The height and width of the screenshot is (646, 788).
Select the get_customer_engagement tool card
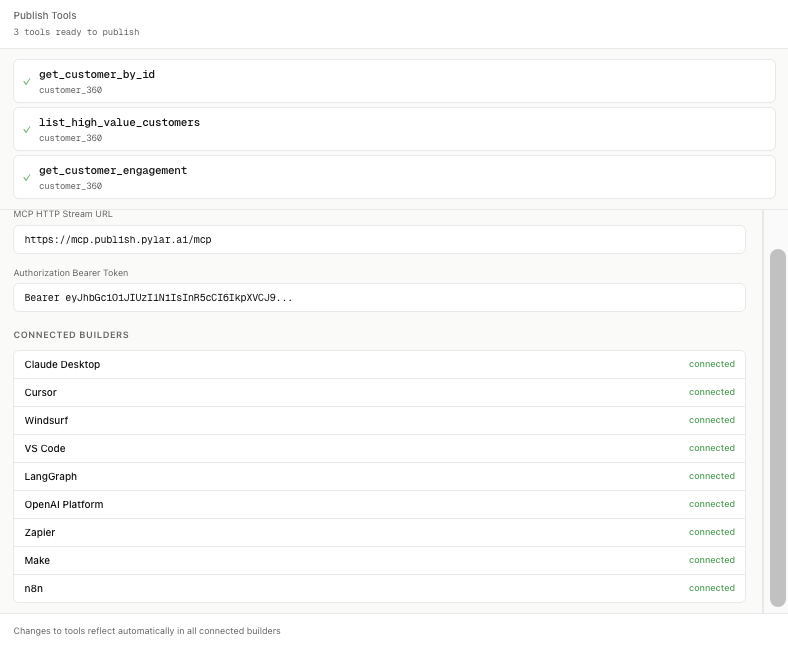[394, 177]
